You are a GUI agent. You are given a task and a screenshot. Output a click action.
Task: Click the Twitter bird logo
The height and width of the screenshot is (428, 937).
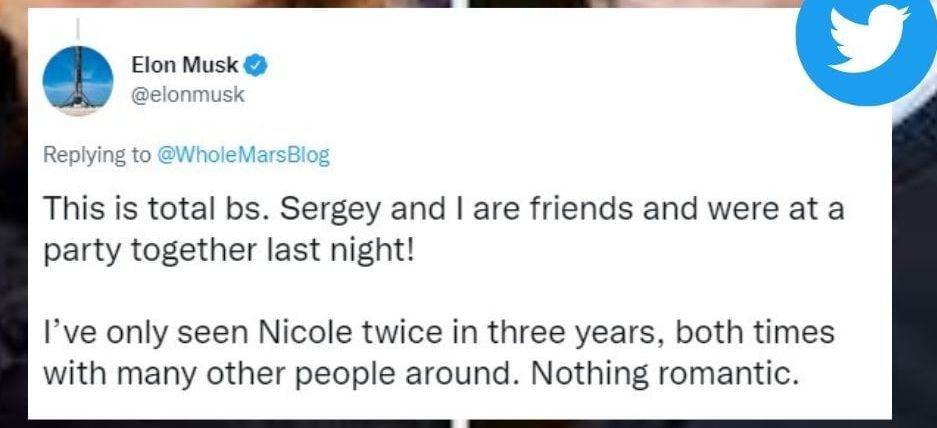pos(866,42)
